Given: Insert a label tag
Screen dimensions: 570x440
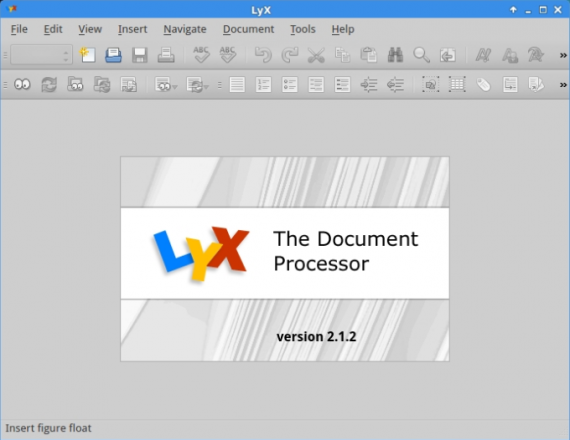Looking at the screenshot, I should [x=483, y=85].
